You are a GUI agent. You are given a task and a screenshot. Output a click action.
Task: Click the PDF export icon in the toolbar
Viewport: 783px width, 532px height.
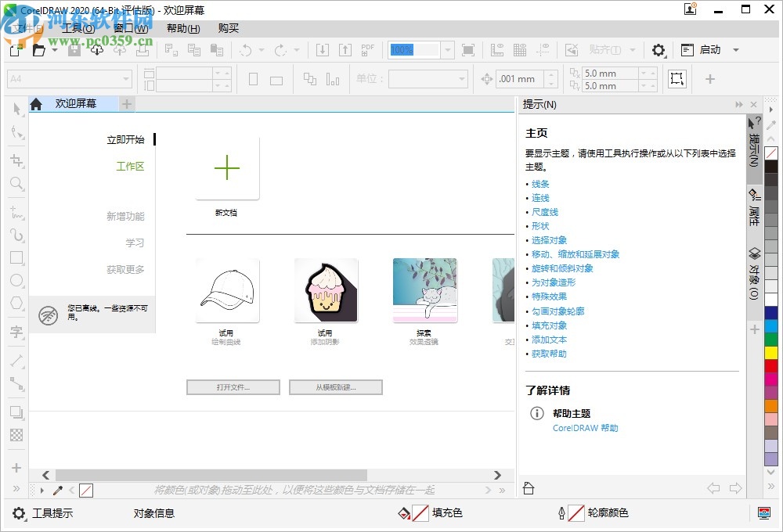pos(366,49)
